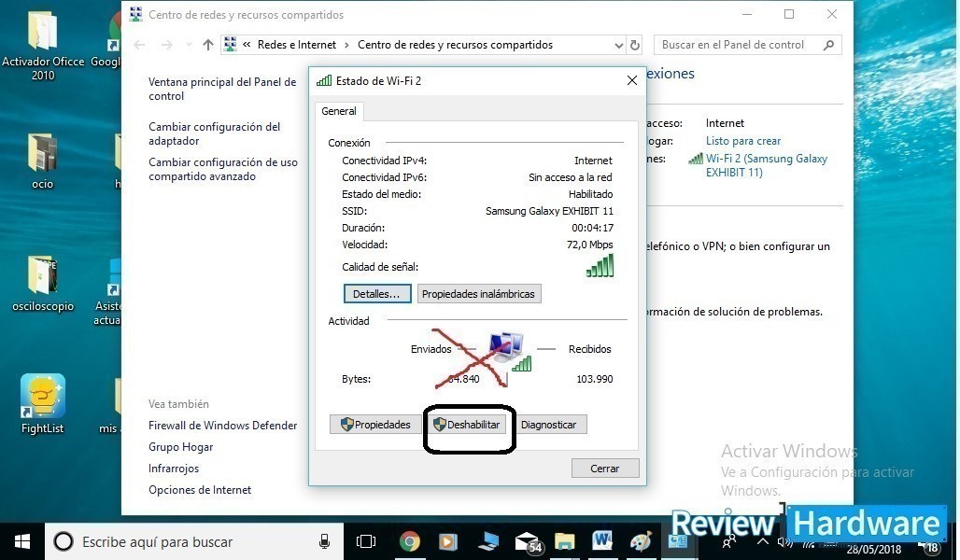Viewport: 960px width, 560px height.
Task: Select the ocio desktop folder
Action: point(42,161)
